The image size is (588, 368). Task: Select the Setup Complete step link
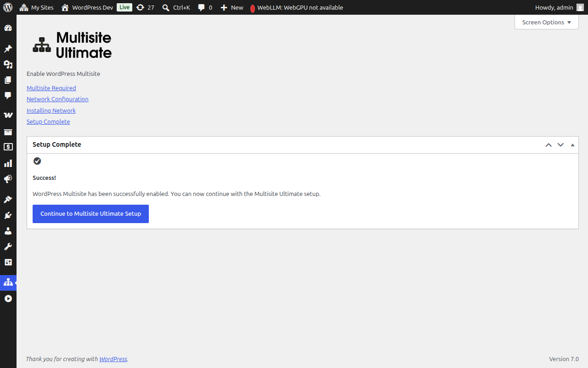(48, 121)
